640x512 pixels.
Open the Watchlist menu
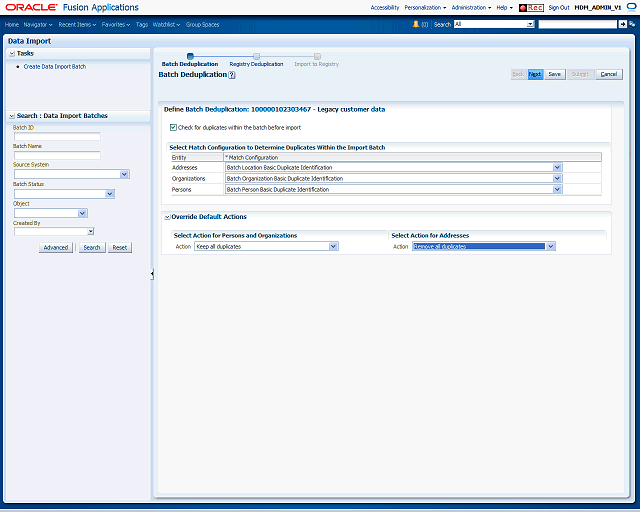[166, 24]
